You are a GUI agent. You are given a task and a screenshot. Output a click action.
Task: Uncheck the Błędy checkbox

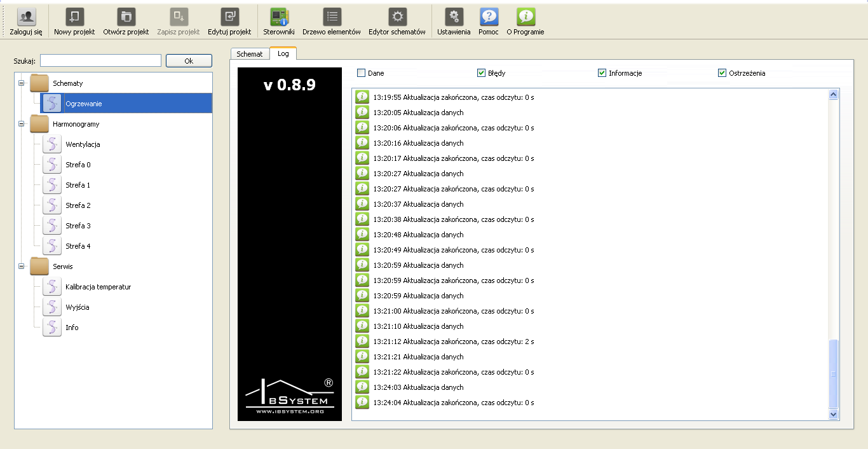tap(482, 73)
